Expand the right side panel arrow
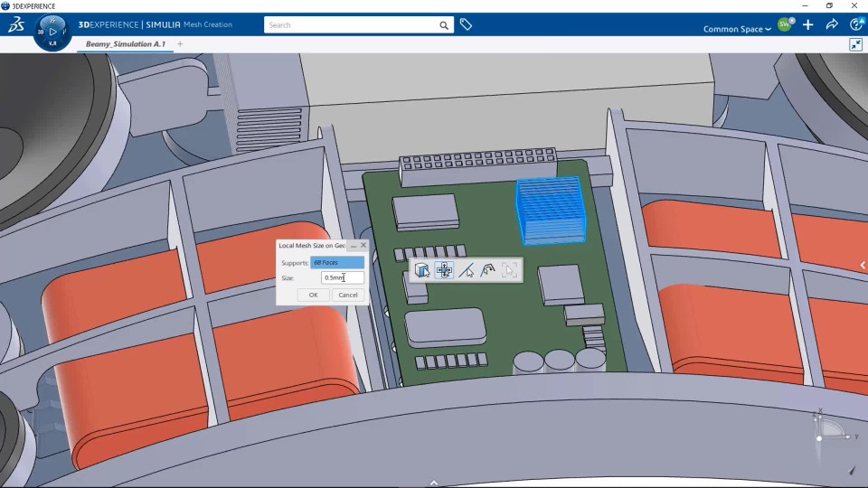Viewport: 868px width, 488px height. 863,266
